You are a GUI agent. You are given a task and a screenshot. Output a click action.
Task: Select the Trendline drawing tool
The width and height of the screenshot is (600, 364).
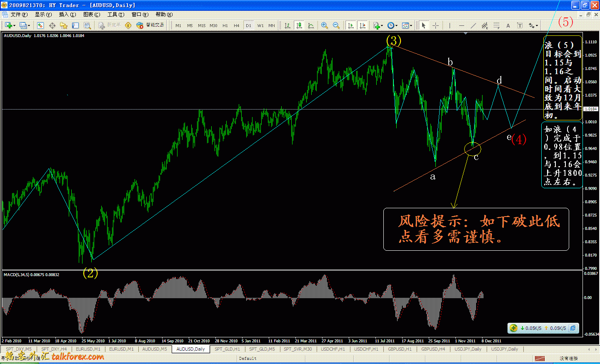click(473, 25)
